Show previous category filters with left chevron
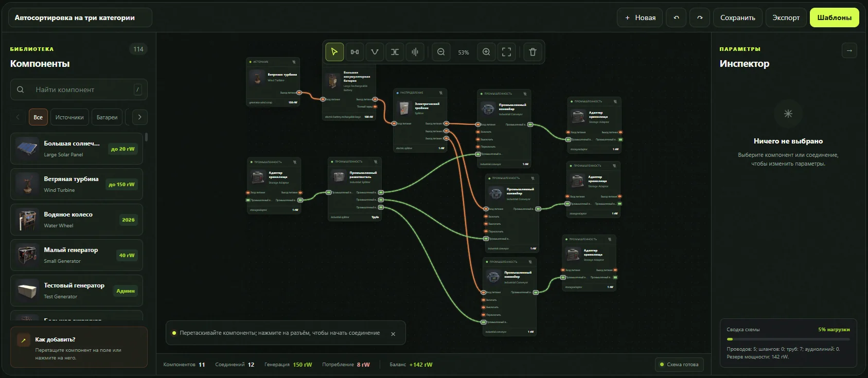This screenshot has height=378, width=868. click(18, 117)
